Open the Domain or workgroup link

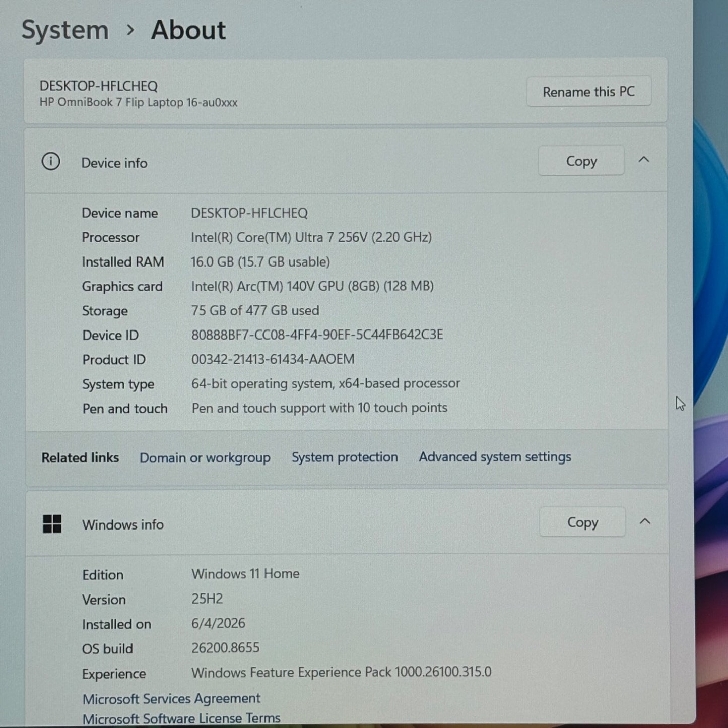[205, 458]
